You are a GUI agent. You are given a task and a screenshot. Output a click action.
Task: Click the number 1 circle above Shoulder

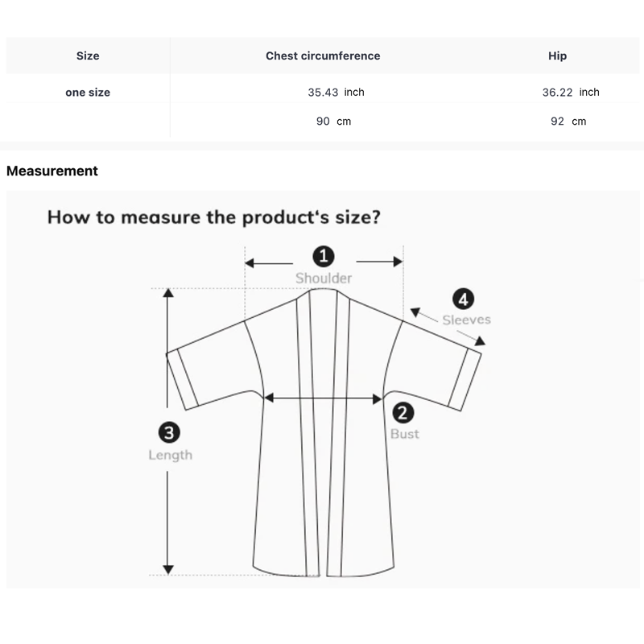point(324,257)
